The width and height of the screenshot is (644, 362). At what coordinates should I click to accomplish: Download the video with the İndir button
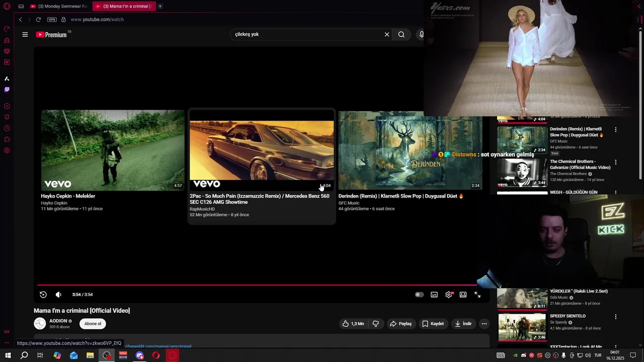coord(463,324)
